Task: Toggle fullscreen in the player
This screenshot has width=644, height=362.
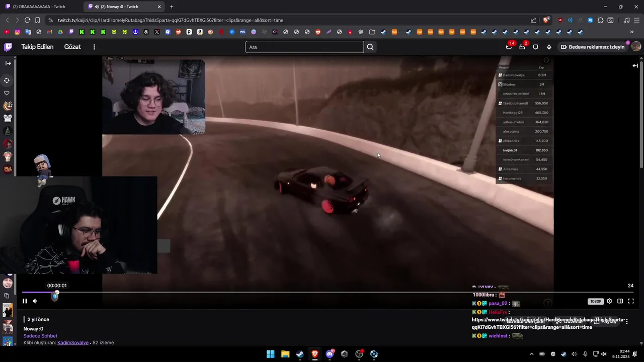Action: (631, 301)
